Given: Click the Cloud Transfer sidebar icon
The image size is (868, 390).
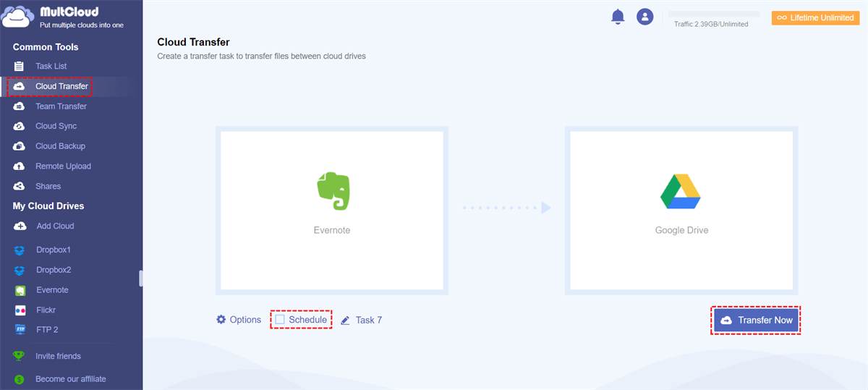Looking at the screenshot, I should 20,86.
